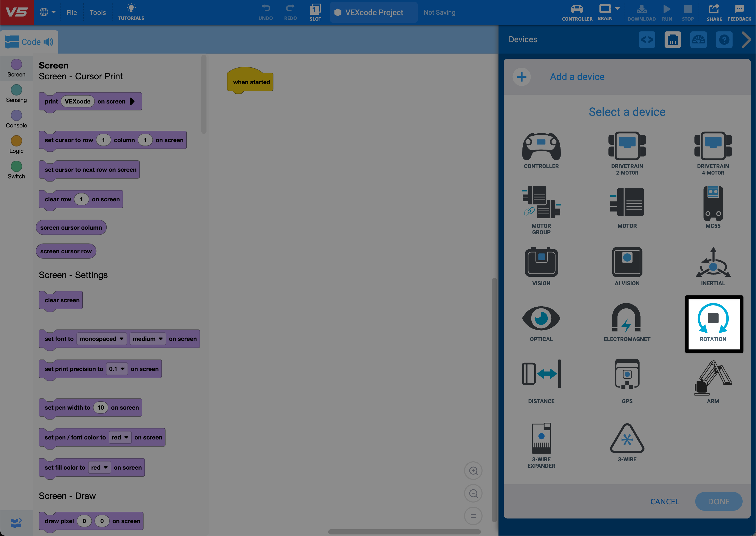Open the pen color red dropdown
This screenshot has height=536, width=756.
(120, 437)
